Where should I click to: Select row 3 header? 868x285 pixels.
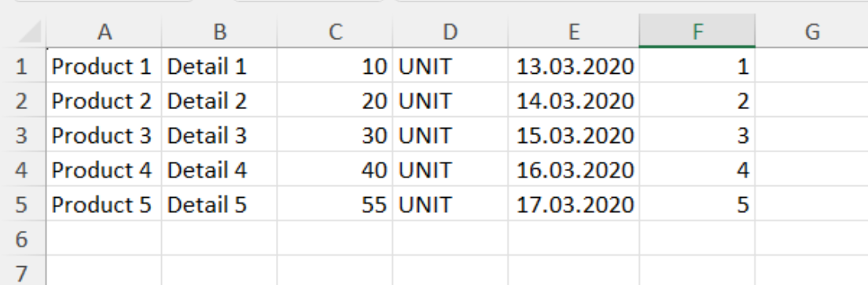click(x=22, y=135)
